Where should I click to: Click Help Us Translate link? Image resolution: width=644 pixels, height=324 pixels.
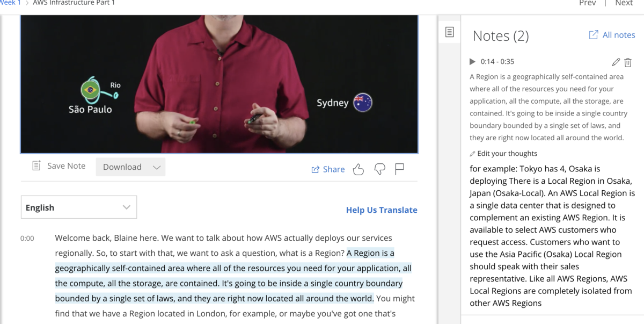point(382,210)
